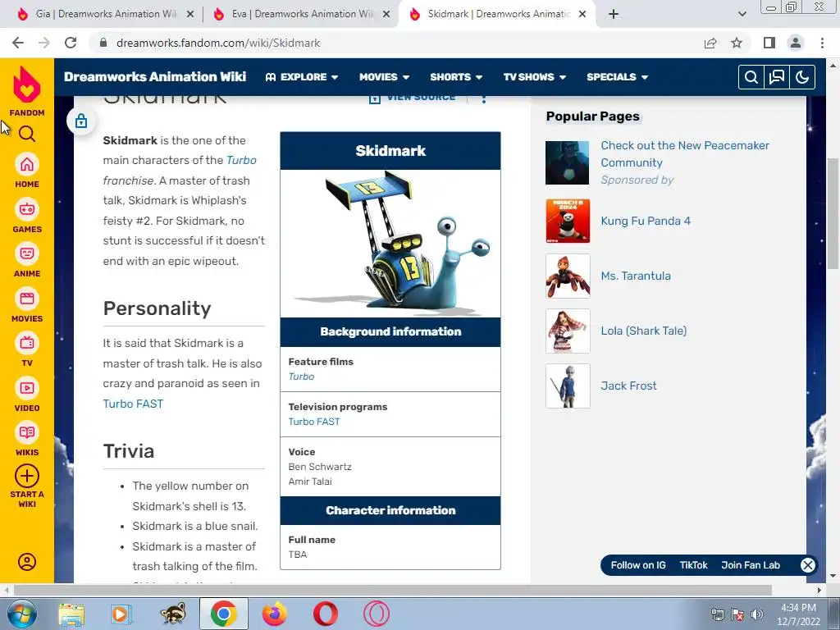Click the taskbar volume icon
Viewport: 840px width, 630px height.
click(757, 614)
